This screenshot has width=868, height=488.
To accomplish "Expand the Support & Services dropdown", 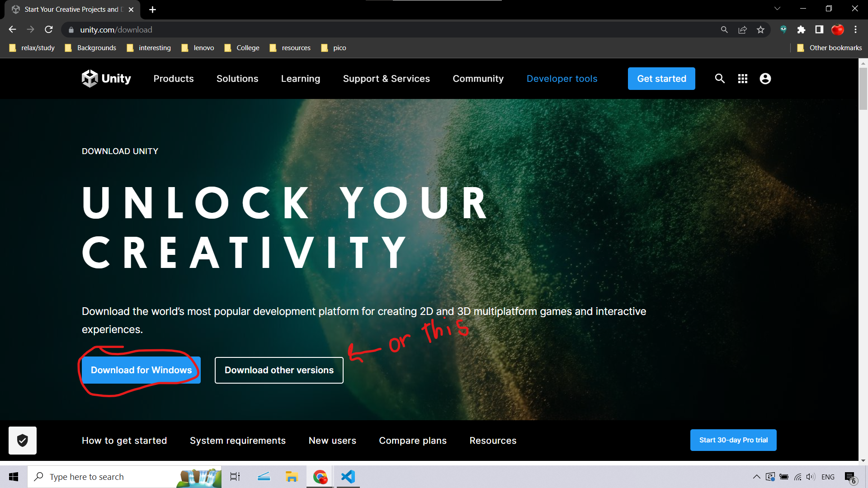I will (387, 79).
